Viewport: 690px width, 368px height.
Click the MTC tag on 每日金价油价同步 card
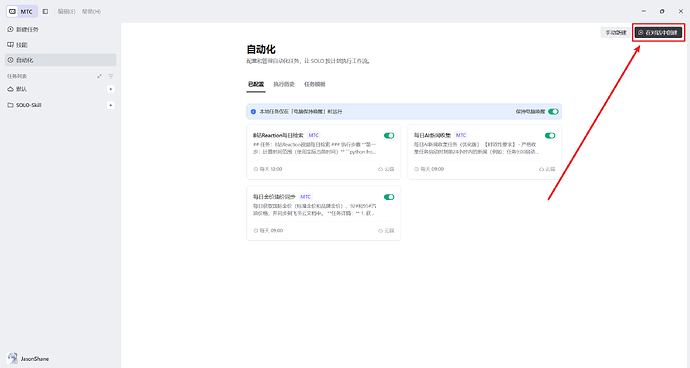[x=305, y=197]
